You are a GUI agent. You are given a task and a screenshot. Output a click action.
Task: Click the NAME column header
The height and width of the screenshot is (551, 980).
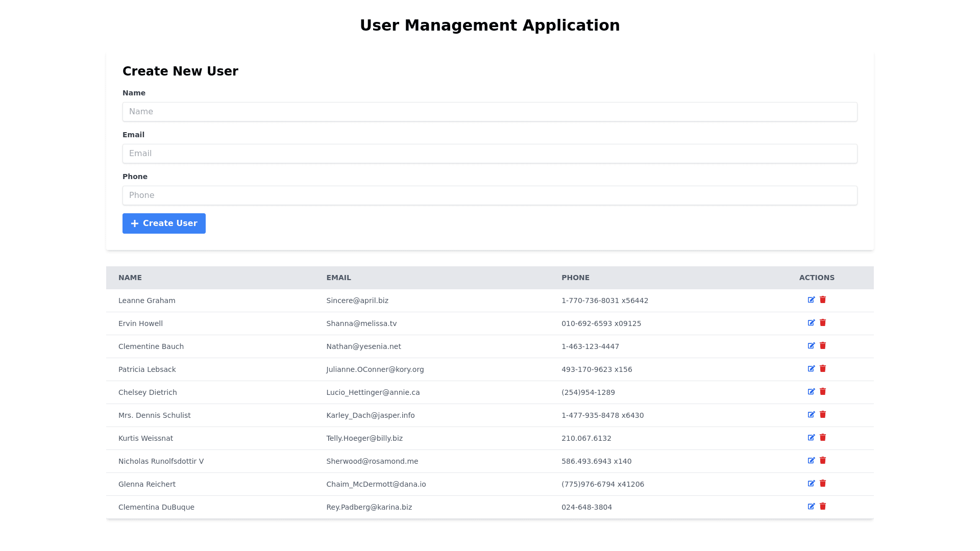pyautogui.click(x=130, y=278)
